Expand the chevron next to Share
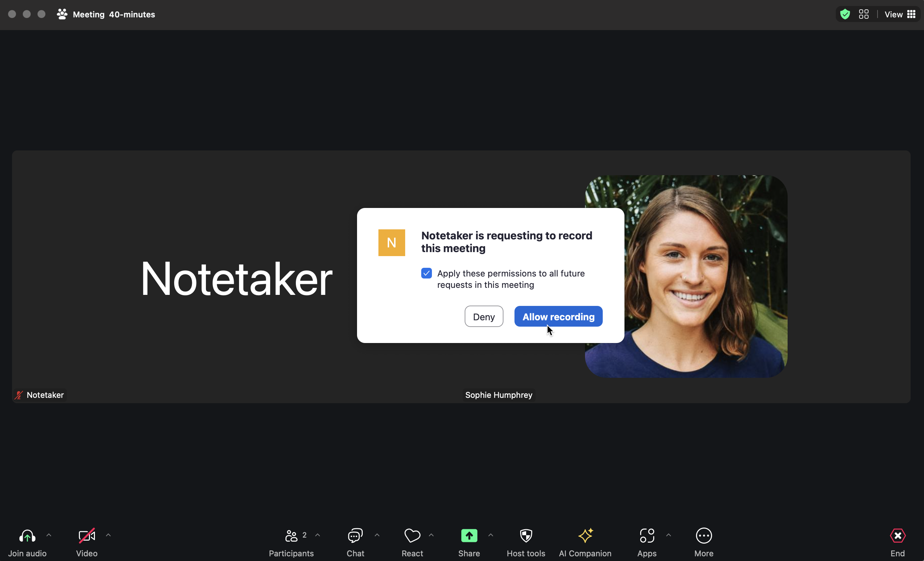The height and width of the screenshot is (561, 924). pyautogui.click(x=491, y=535)
